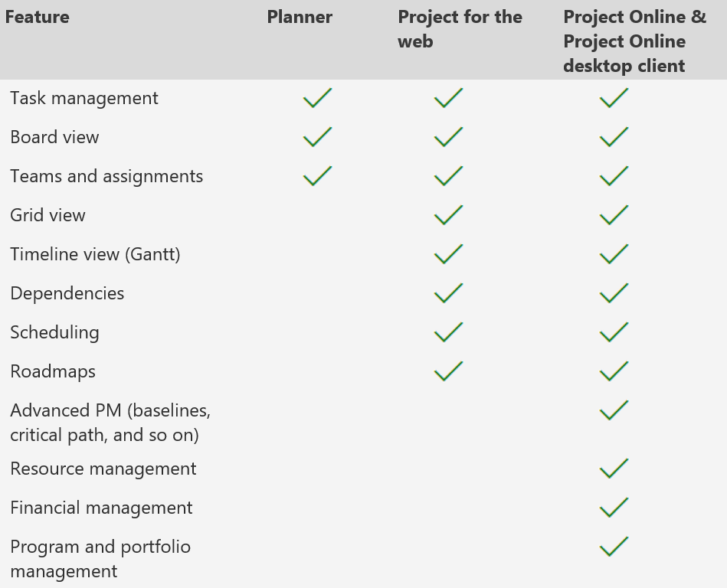727x588 pixels.
Task: Click the Timeline view (Gantt) row label
Action: coord(95,254)
